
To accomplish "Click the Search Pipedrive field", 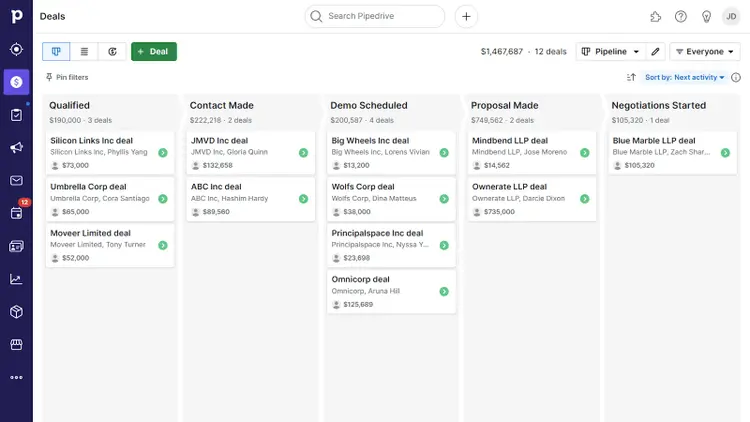I will click(375, 16).
